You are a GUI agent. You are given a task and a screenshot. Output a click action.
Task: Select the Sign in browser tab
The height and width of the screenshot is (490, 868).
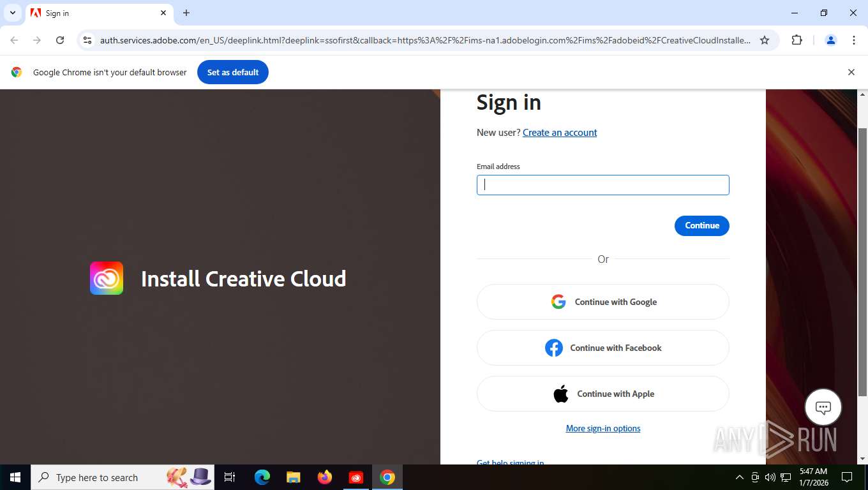tap(99, 13)
